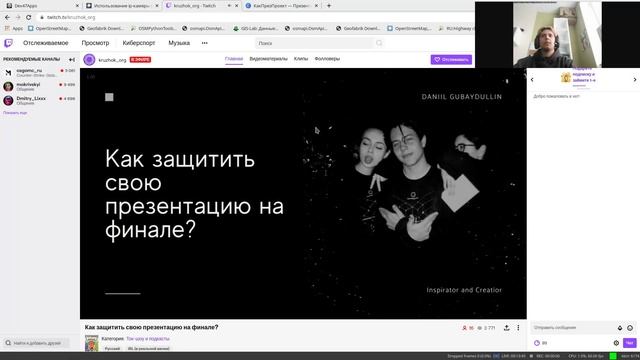
Task: Open the OSMPythonTools bookmark
Action: pyautogui.click(x=153, y=29)
